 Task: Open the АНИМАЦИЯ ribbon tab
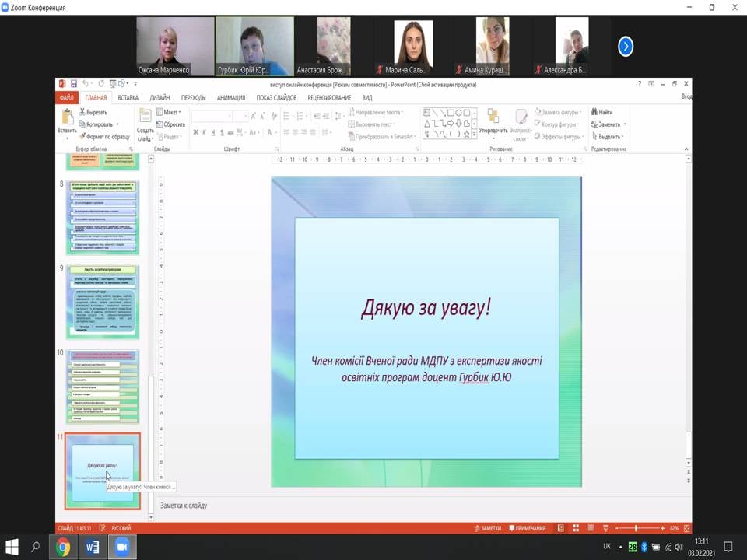tap(231, 98)
